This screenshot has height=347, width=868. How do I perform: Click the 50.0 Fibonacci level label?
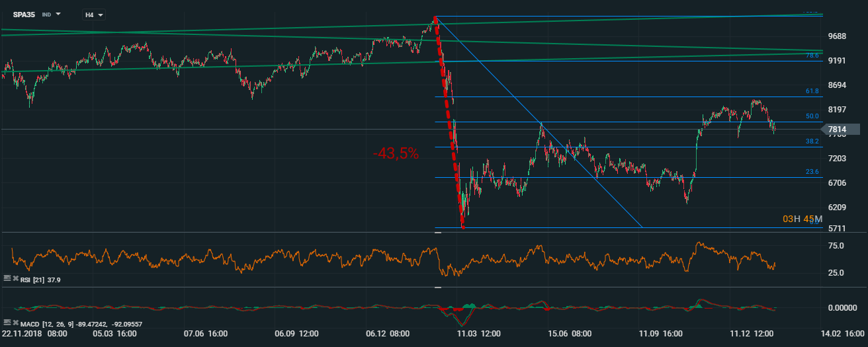pos(812,116)
